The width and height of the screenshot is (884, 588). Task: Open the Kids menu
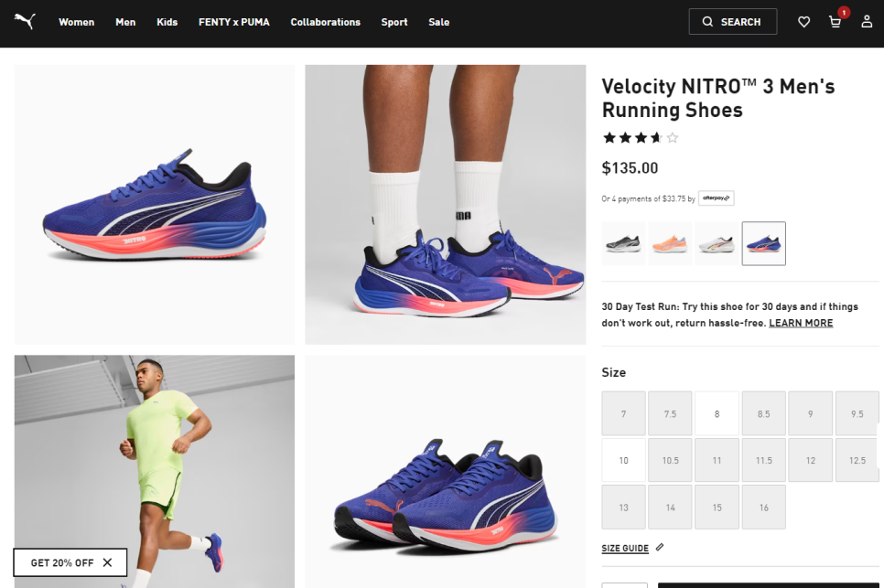tap(167, 22)
